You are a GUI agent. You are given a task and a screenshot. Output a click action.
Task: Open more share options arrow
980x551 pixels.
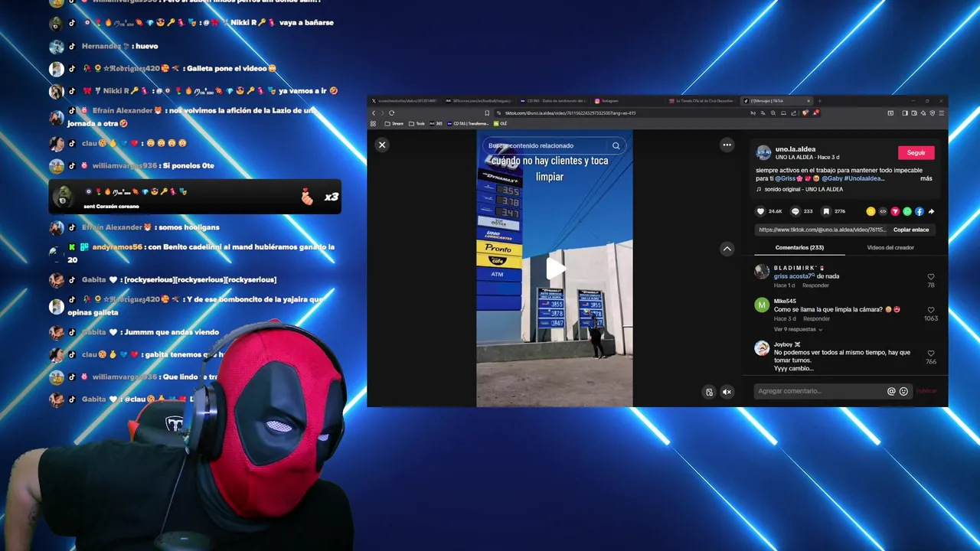tap(931, 211)
